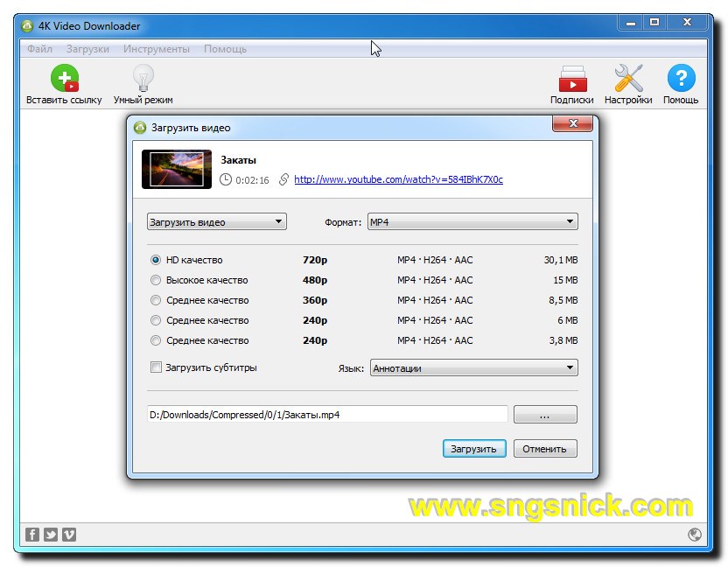Select HD качество 720p radio button

click(x=156, y=260)
